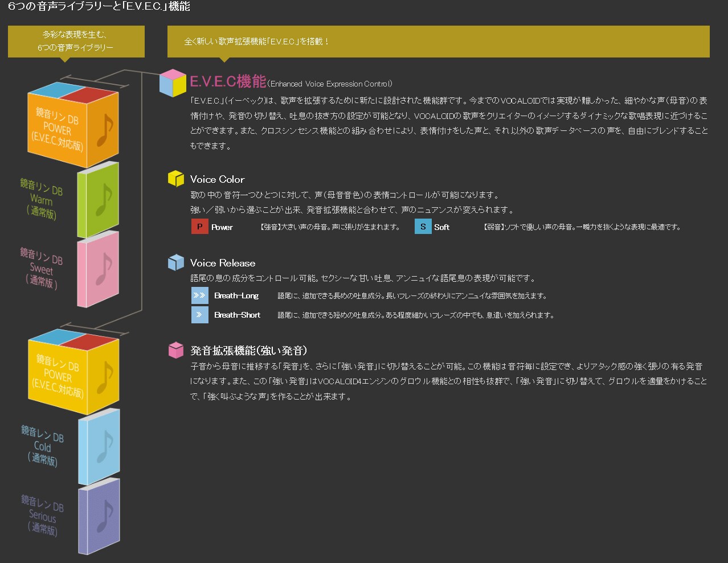Screen dimensions: 728x563
Task: Click the Breath-Long double arrow icon
Action: 199,295
